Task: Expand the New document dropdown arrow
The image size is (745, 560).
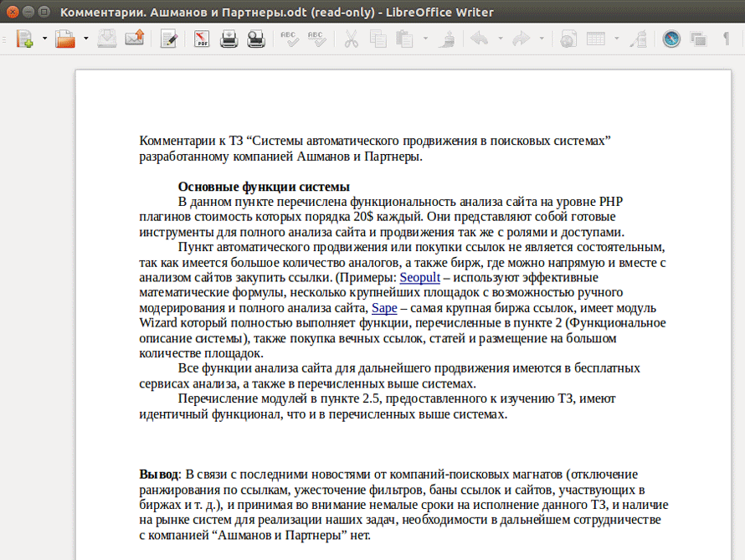Action: coord(44,39)
